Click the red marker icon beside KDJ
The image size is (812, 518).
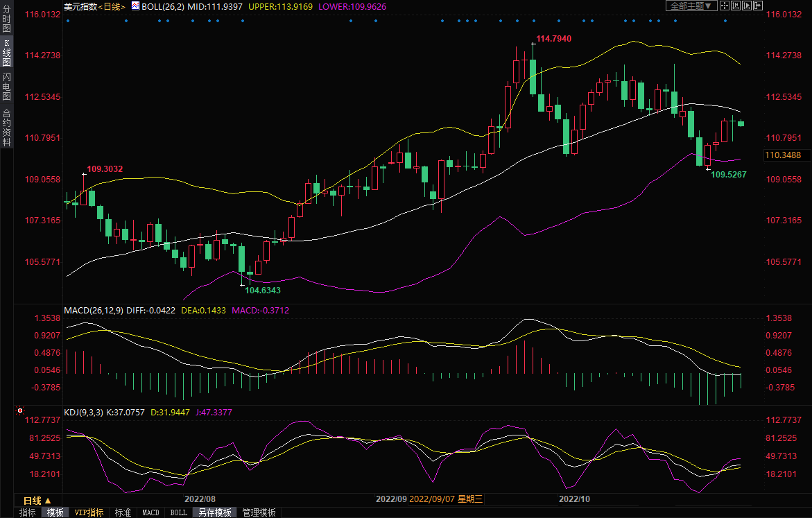click(19, 411)
